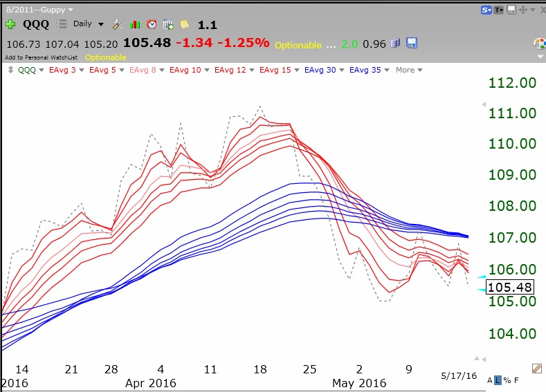Click the gray T time-link button
The width and height of the screenshot is (546, 392).
[x=499, y=10]
